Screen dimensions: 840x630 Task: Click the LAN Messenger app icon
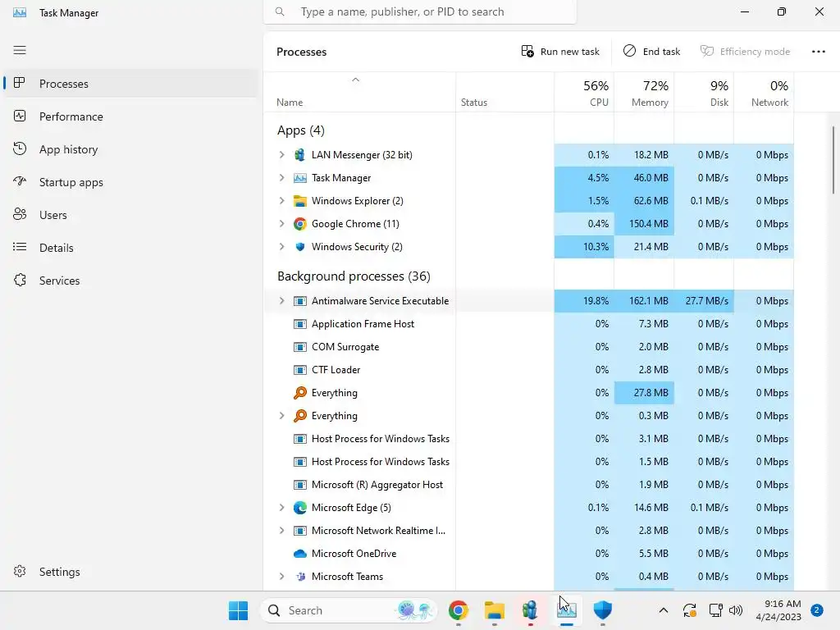click(300, 155)
